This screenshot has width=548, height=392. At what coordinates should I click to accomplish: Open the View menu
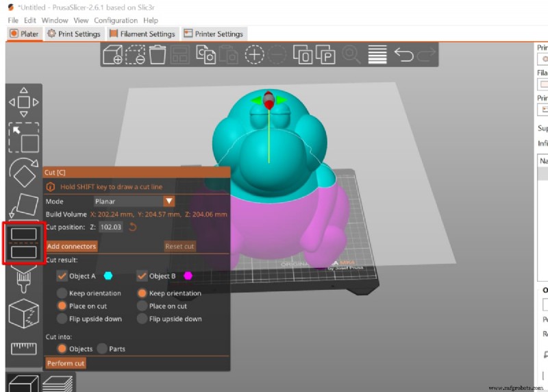(x=81, y=21)
